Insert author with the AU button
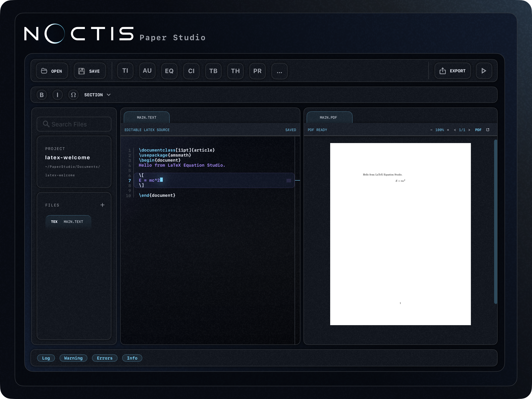This screenshot has width=532, height=399. click(x=147, y=71)
